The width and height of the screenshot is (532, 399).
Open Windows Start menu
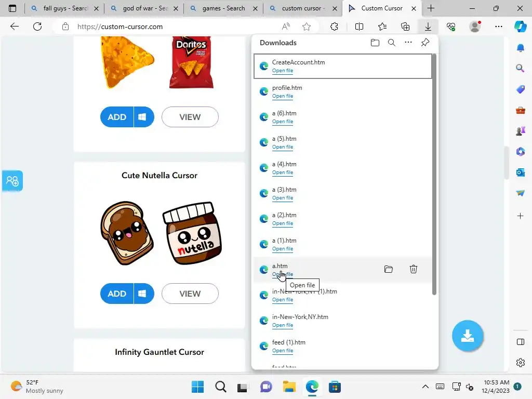(198, 387)
